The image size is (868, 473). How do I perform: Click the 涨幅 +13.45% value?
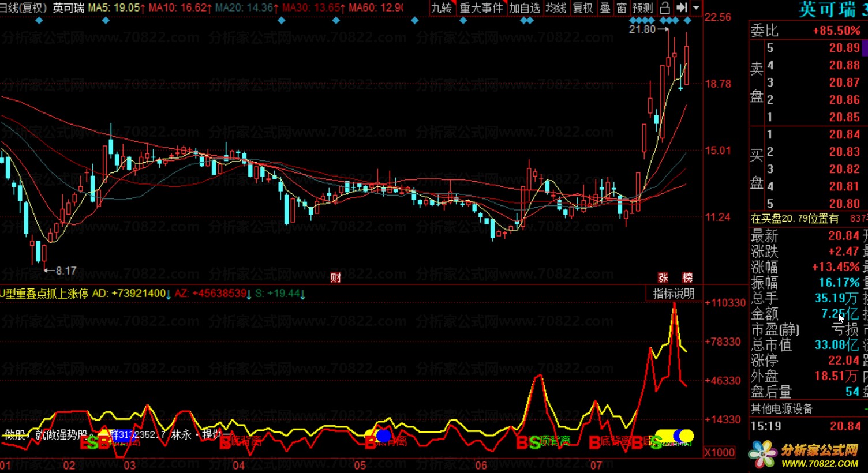835,267
